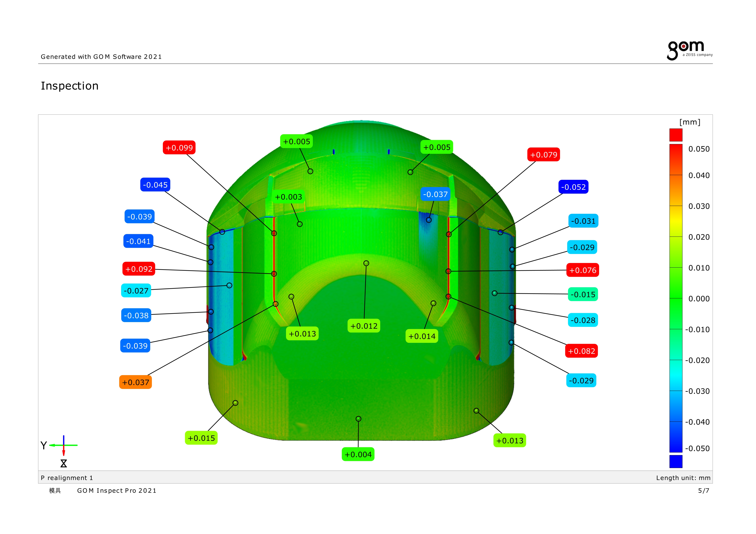
Task: Select the +0.014 deviation label
Action: 422,336
